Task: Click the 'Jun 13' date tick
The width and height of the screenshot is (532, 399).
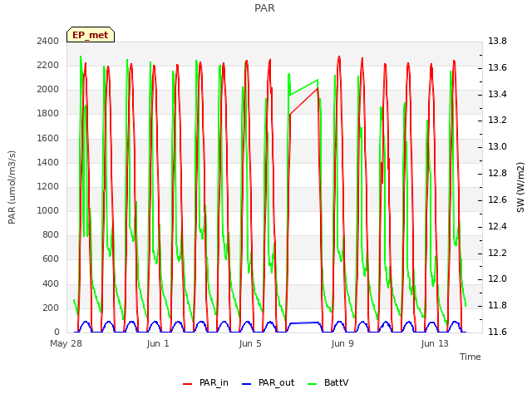Action: 435,343
